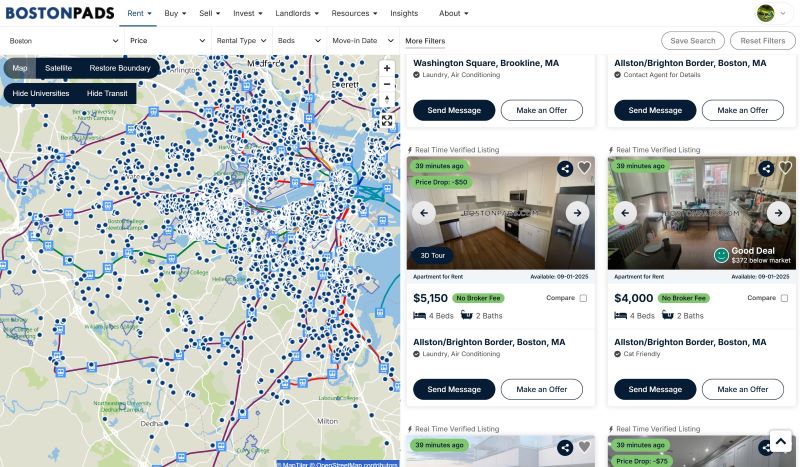Image resolution: width=800 pixels, height=467 pixels.
Task: Zoom in on the map
Action: click(387, 68)
